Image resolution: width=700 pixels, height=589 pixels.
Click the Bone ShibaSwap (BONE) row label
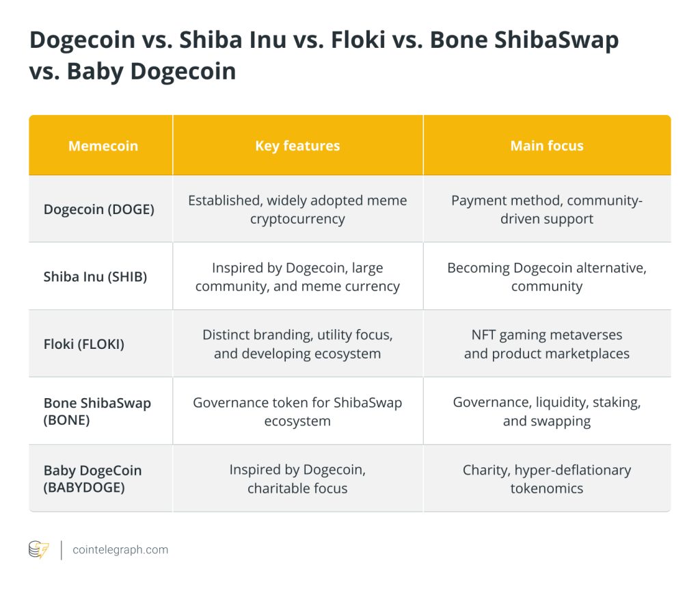97,411
